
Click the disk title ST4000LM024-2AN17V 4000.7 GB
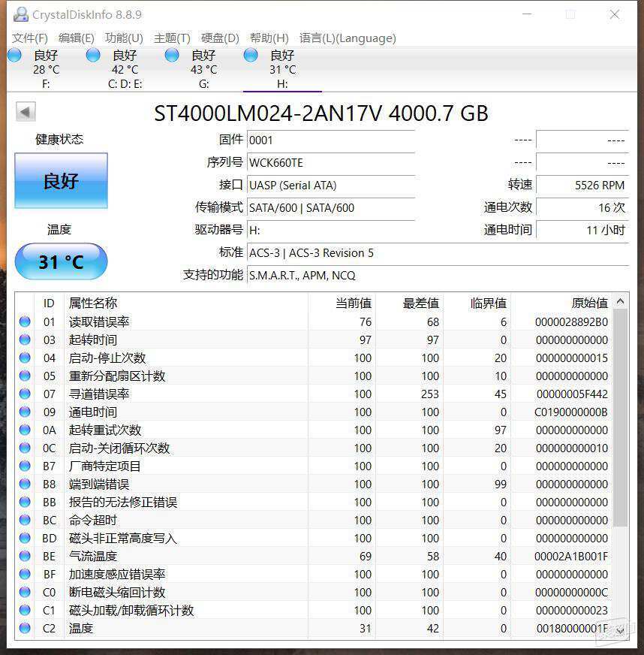coord(321,113)
